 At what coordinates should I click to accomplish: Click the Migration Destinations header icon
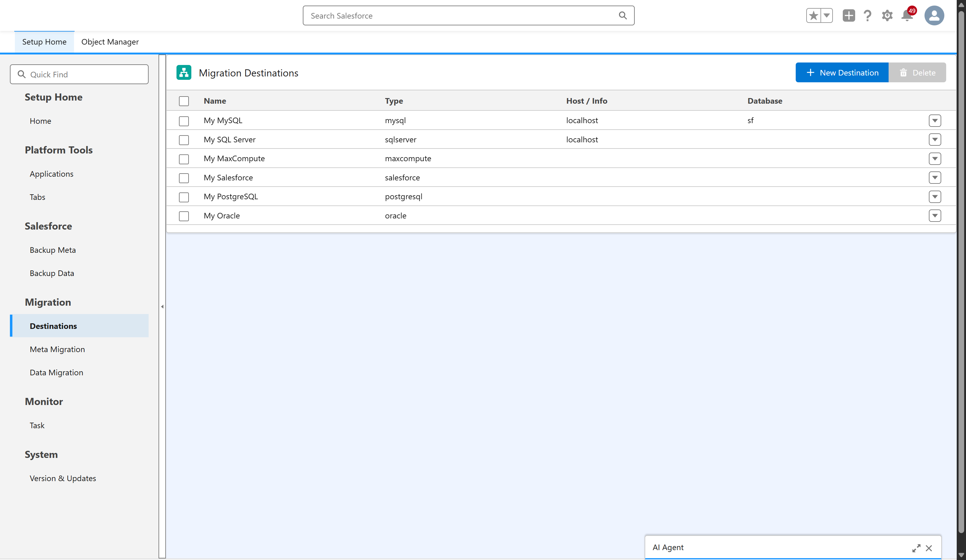[x=184, y=72]
